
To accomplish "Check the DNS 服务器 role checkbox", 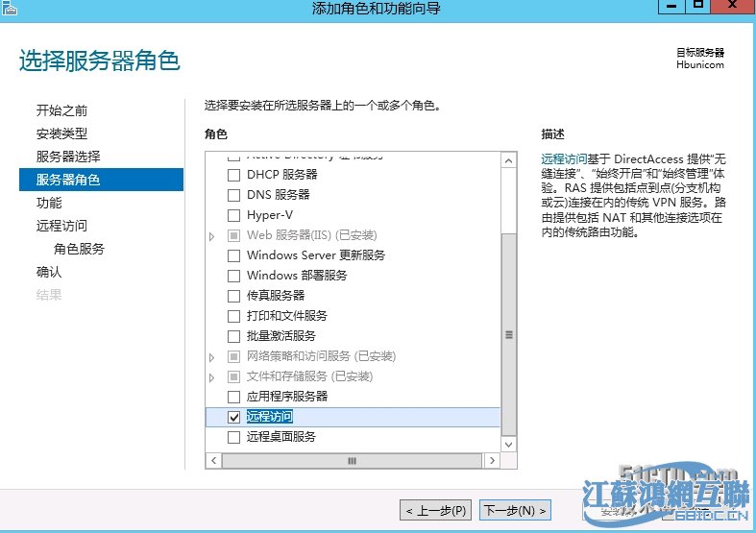I will [233, 195].
